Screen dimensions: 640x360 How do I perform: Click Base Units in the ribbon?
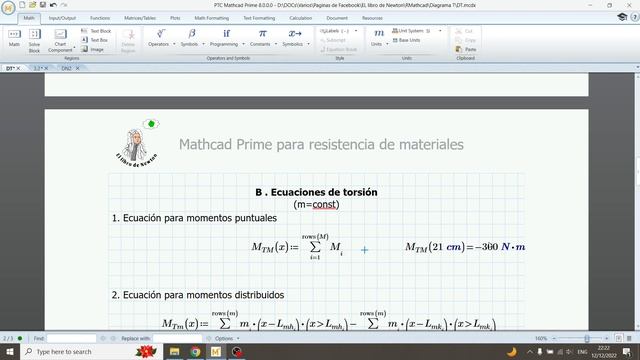[406, 40]
